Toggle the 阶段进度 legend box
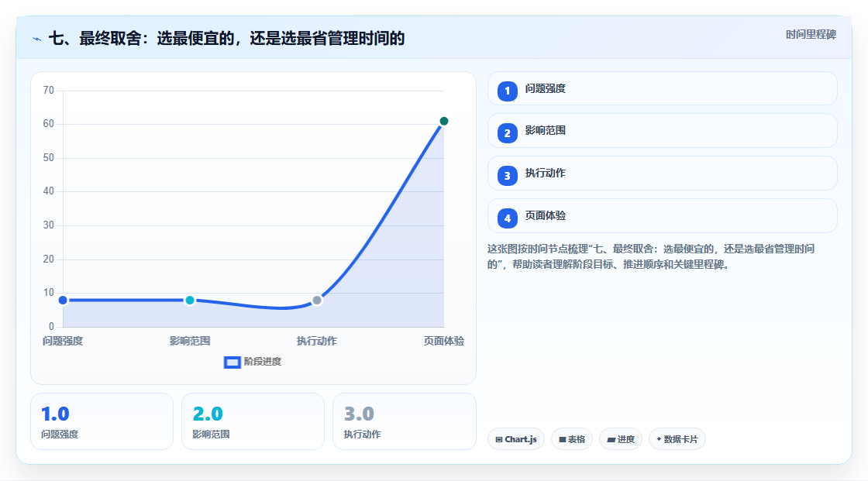This screenshot has width=868, height=481. click(232, 362)
